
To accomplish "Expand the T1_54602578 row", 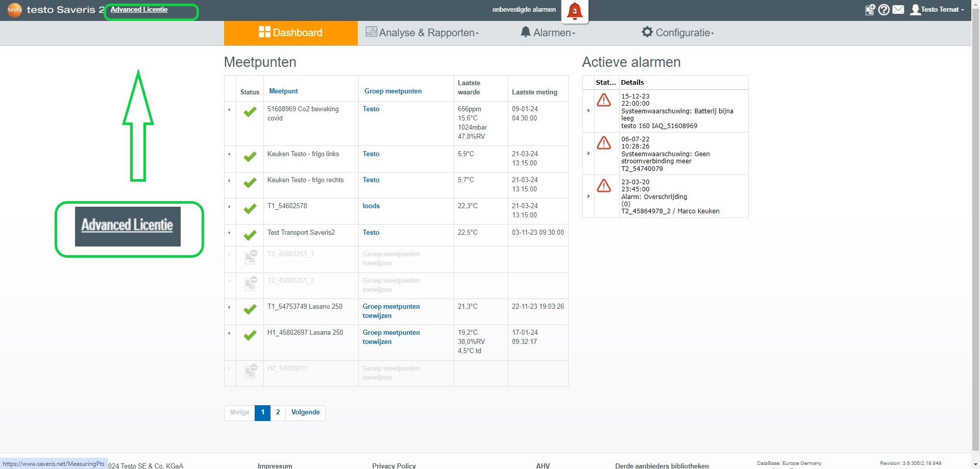I will pyautogui.click(x=230, y=207).
